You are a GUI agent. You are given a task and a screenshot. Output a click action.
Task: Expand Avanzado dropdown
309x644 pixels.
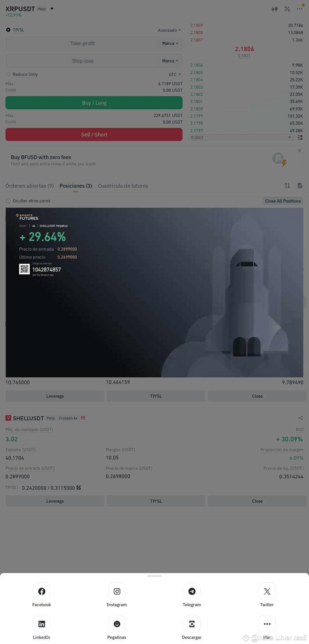pos(169,30)
